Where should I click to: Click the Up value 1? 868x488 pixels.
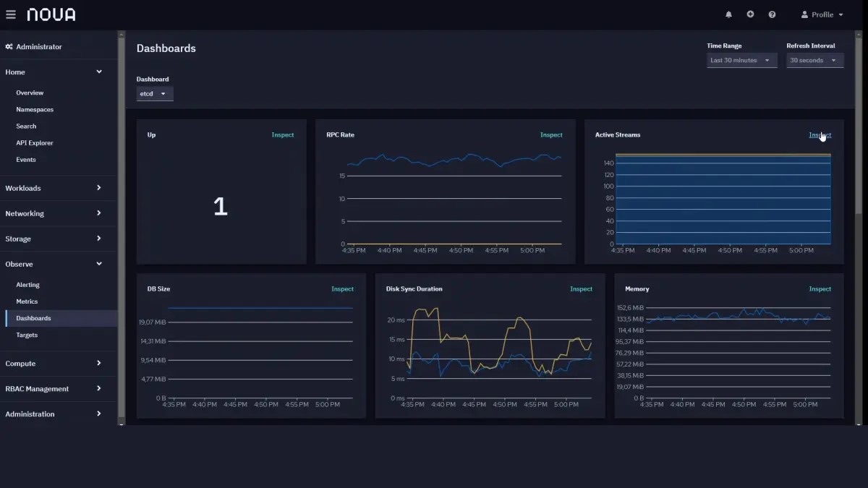point(221,207)
